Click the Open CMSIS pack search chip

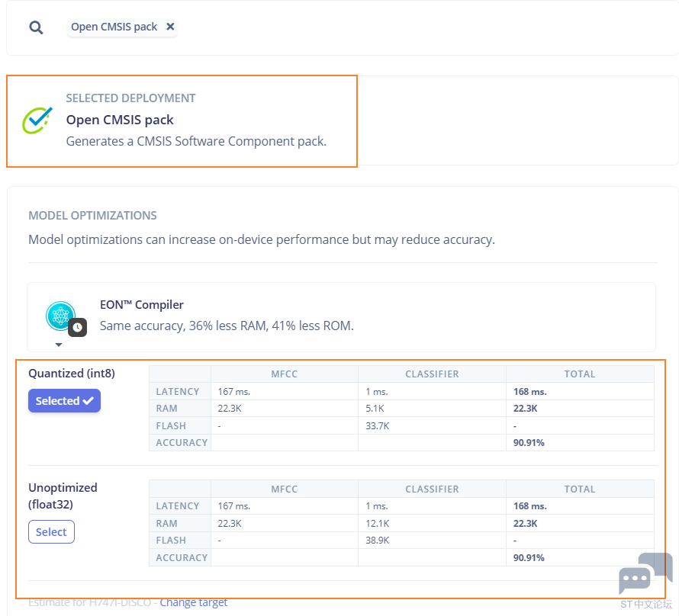[x=122, y=27]
